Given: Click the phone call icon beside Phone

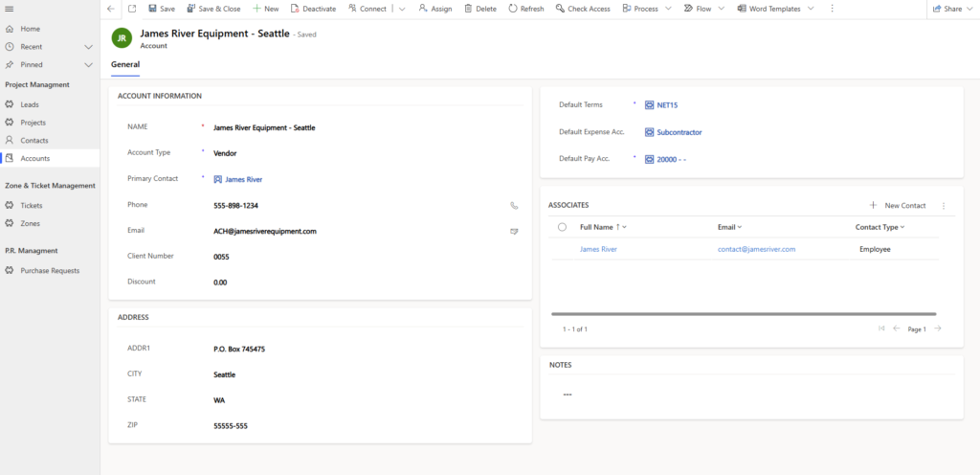Looking at the screenshot, I should [514, 205].
